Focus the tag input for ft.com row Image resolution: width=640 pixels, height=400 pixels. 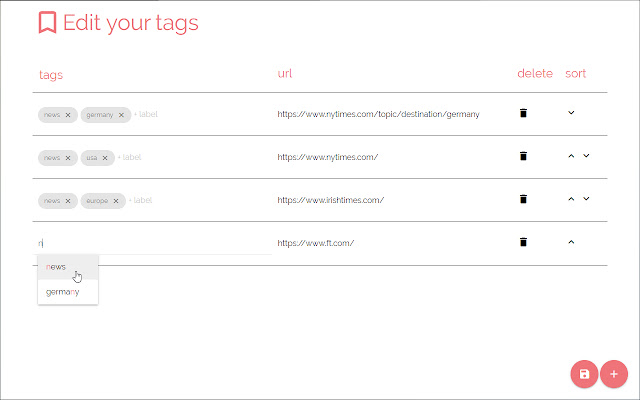(x=150, y=243)
